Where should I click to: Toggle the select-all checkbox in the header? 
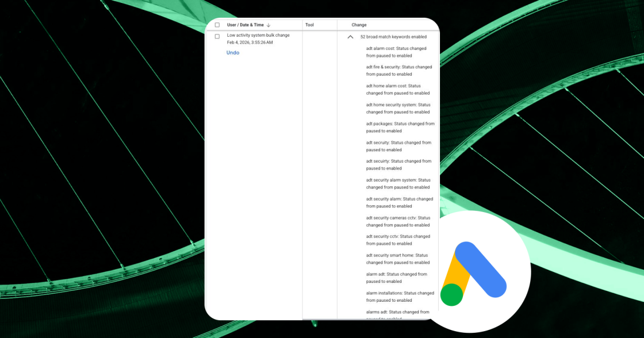coord(217,25)
